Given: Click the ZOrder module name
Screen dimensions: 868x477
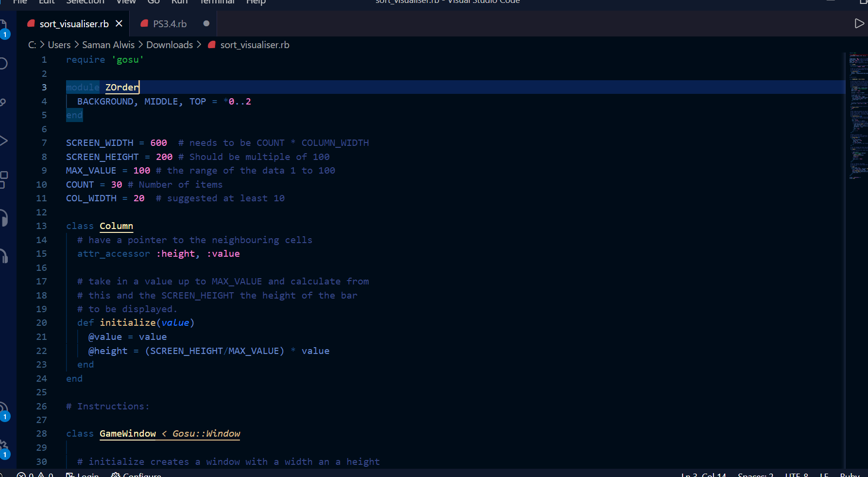Looking at the screenshot, I should [122, 88].
